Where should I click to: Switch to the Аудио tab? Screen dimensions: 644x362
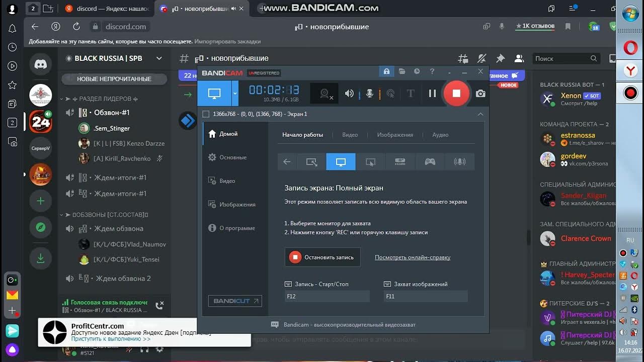click(x=440, y=135)
